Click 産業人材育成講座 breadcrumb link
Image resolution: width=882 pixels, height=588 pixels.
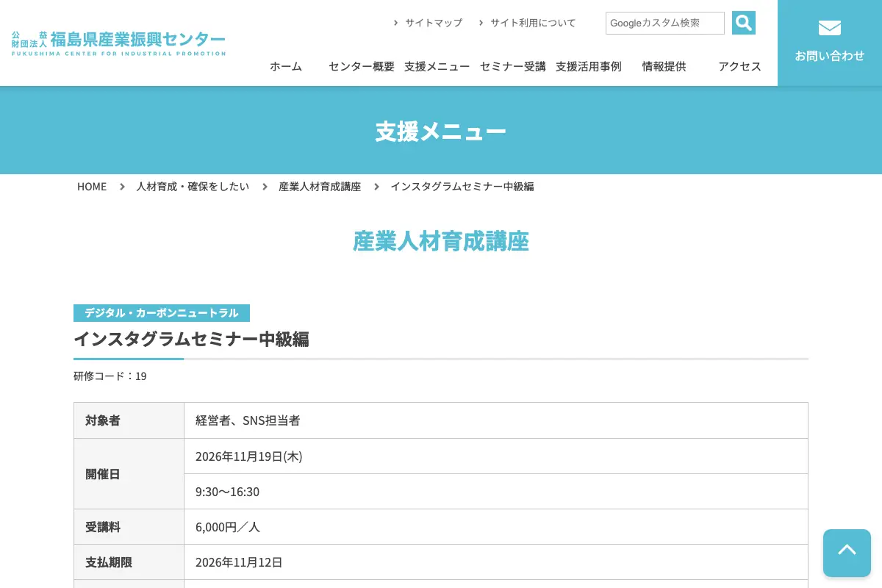[320, 187]
